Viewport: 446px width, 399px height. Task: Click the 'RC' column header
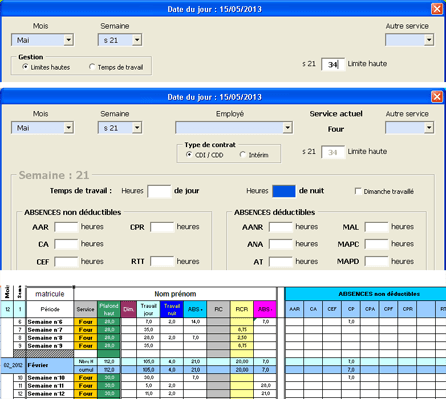(218, 309)
